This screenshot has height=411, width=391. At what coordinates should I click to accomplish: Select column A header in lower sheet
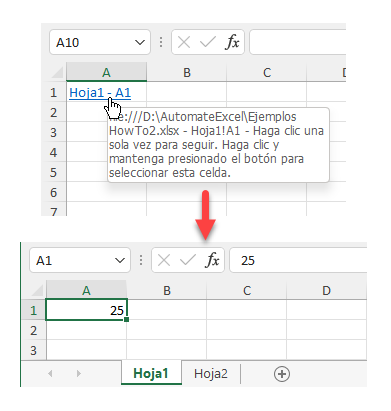click(x=86, y=290)
